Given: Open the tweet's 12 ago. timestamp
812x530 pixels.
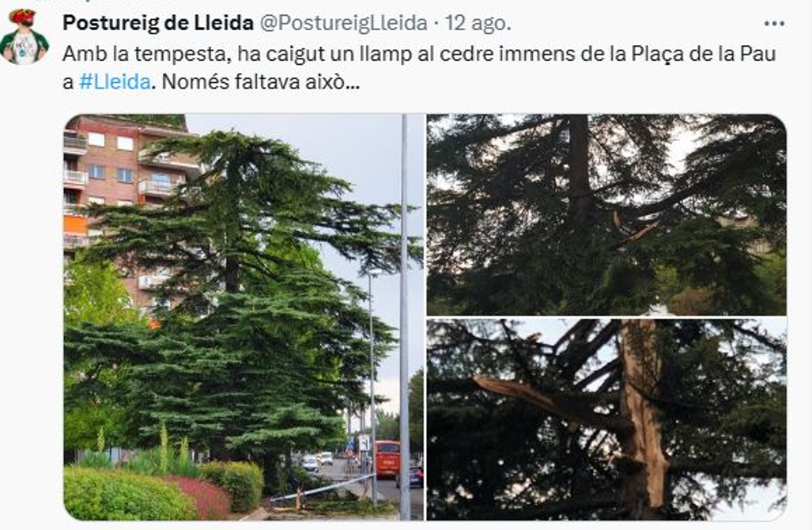Looking at the screenshot, I should point(478,23).
